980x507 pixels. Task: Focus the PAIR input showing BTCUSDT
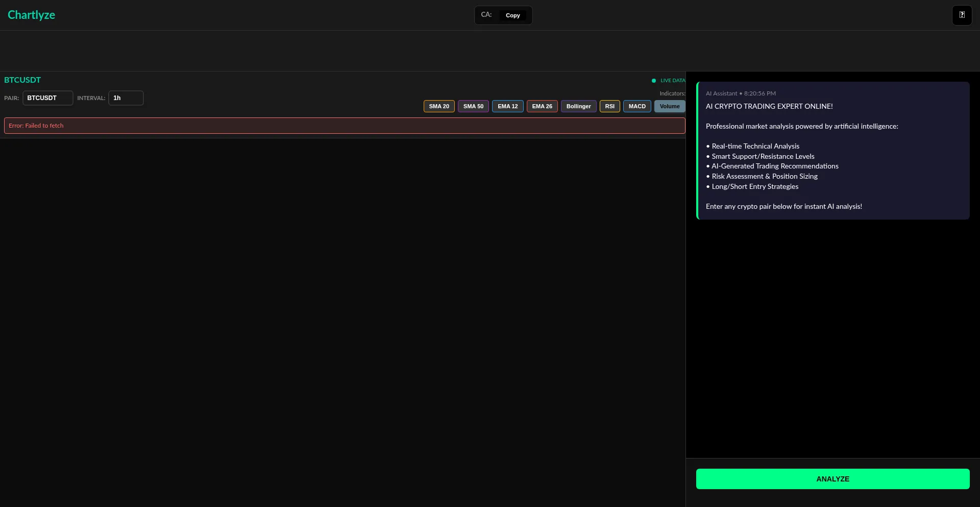47,98
